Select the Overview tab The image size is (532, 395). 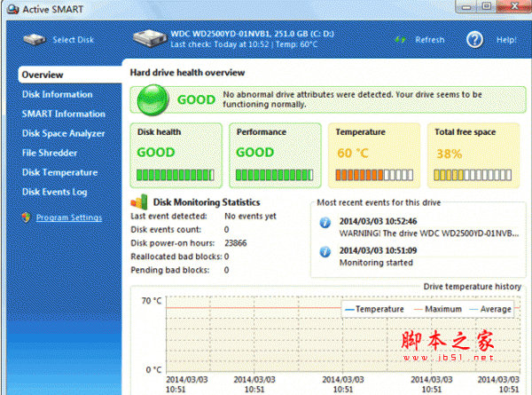pyautogui.click(x=70, y=75)
